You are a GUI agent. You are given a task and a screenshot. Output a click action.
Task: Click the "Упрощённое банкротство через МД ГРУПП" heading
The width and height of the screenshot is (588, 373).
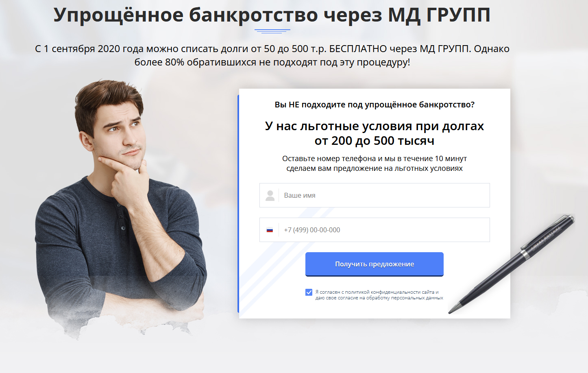pyautogui.click(x=272, y=15)
